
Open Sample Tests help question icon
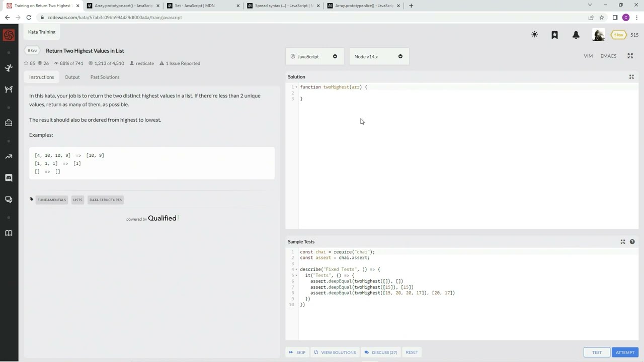(632, 242)
